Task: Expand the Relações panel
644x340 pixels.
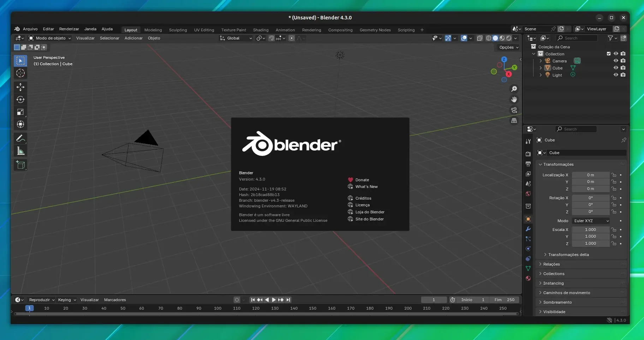Action: coord(551,264)
